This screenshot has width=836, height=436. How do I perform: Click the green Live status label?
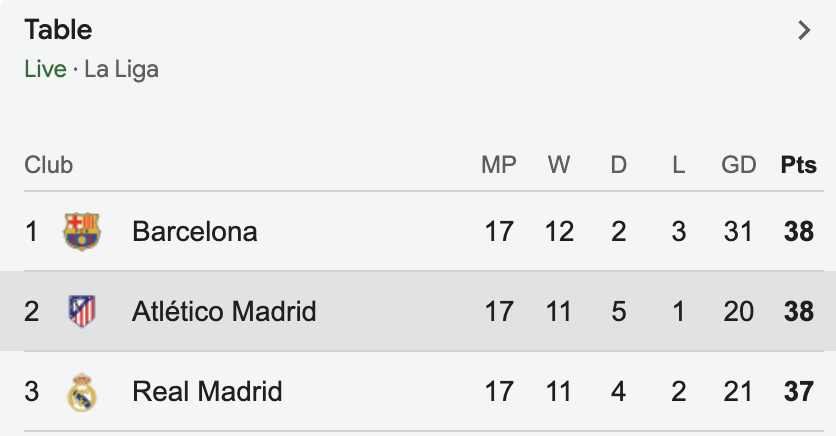coord(45,69)
